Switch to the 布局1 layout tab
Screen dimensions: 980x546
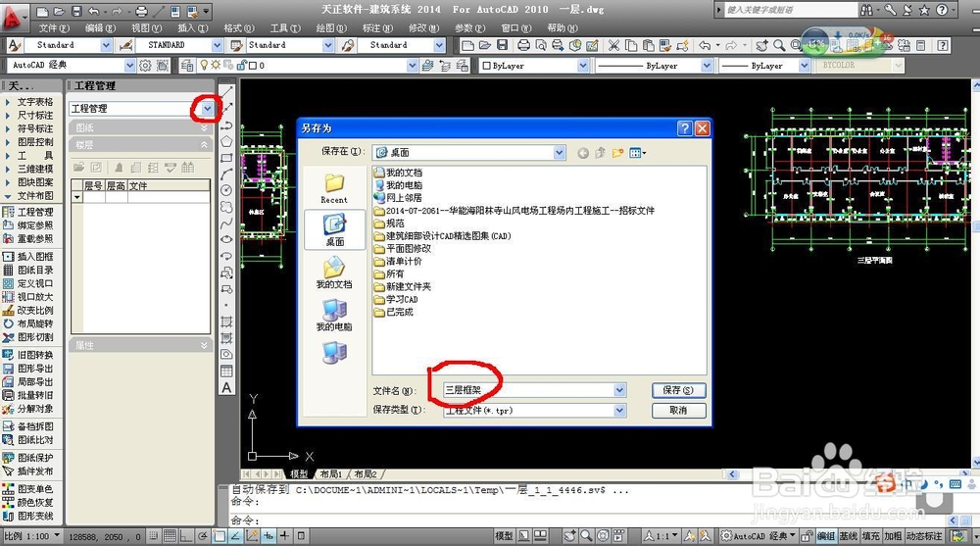tap(331, 474)
